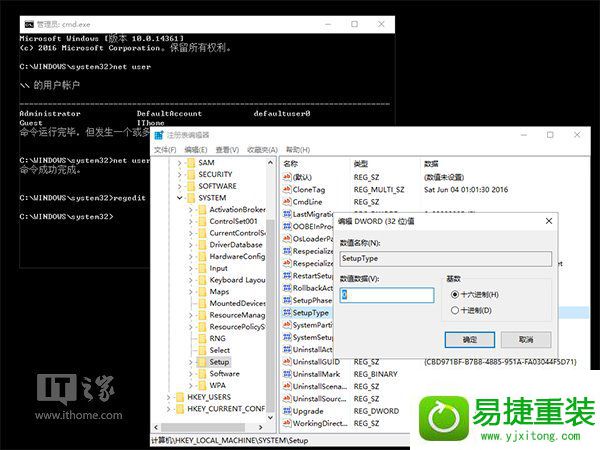Click tree pane vertical scrollbar up arrow
The width and height of the screenshot is (600, 450).
click(271, 163)
